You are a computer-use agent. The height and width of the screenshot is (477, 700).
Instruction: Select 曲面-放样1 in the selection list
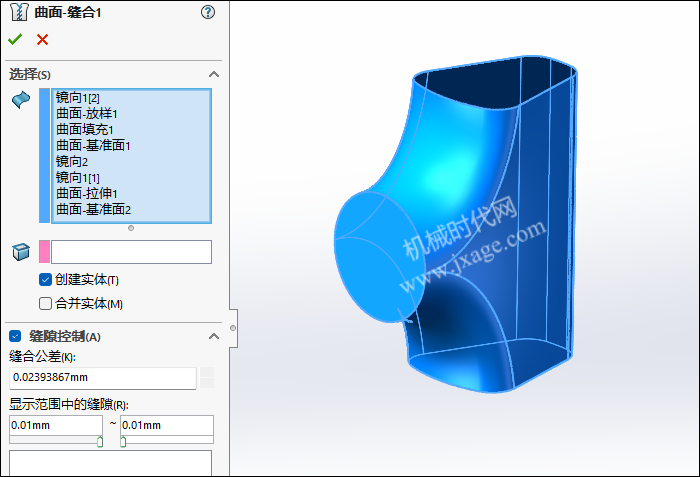(87, 113)
